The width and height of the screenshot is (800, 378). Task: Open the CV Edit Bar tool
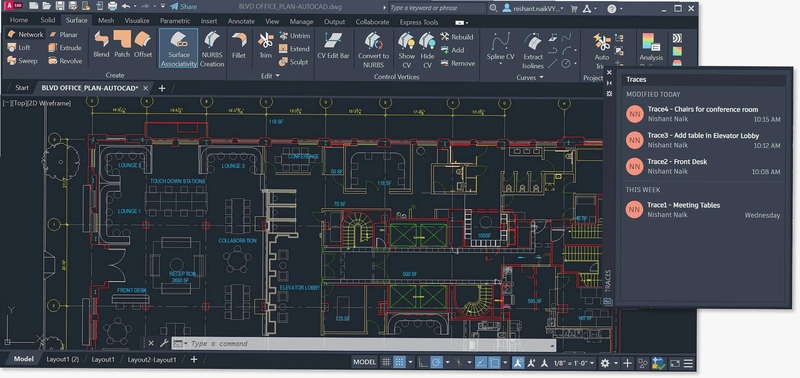click(x=333, y=45)
